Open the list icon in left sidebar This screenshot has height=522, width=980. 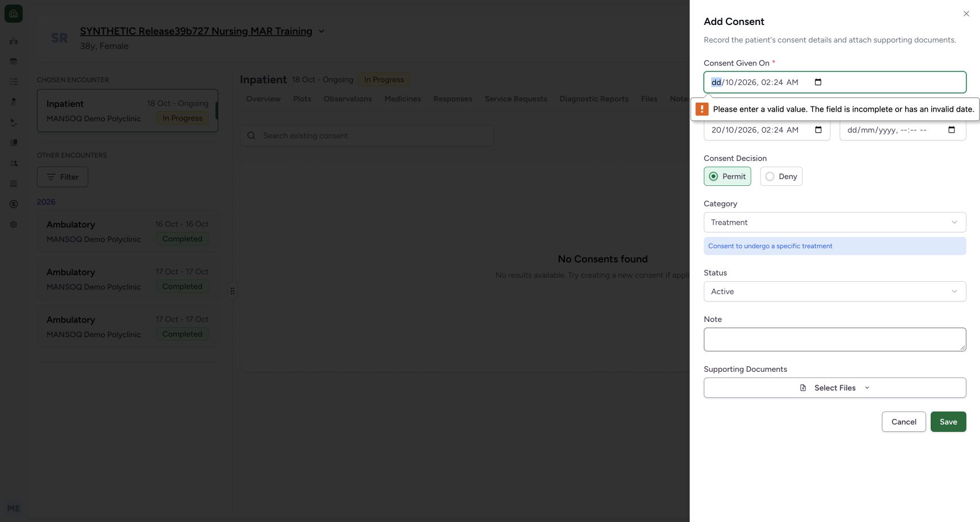point(14,82)
